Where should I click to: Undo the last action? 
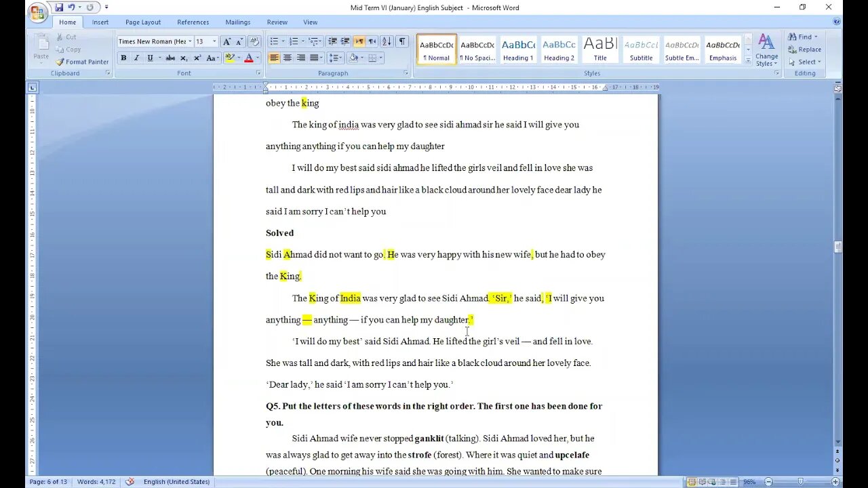pyautogui.click(x=71, y=7)
